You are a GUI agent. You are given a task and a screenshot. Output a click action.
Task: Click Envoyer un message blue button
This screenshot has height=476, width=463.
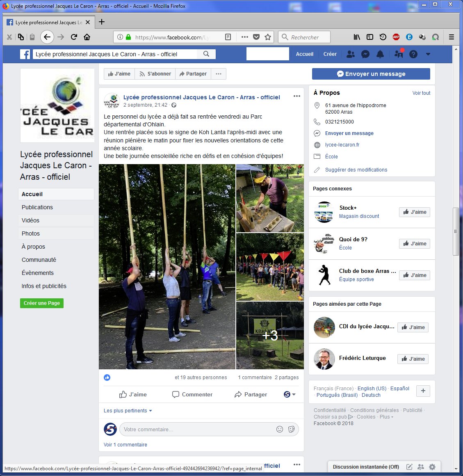click(371, 74)
